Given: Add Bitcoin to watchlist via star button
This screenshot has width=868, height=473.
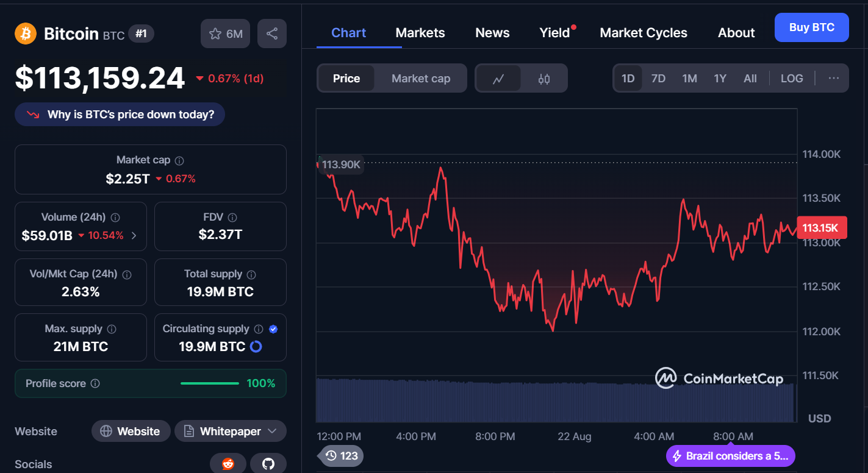Looking at the screenshot, I should tap(226, 34).
